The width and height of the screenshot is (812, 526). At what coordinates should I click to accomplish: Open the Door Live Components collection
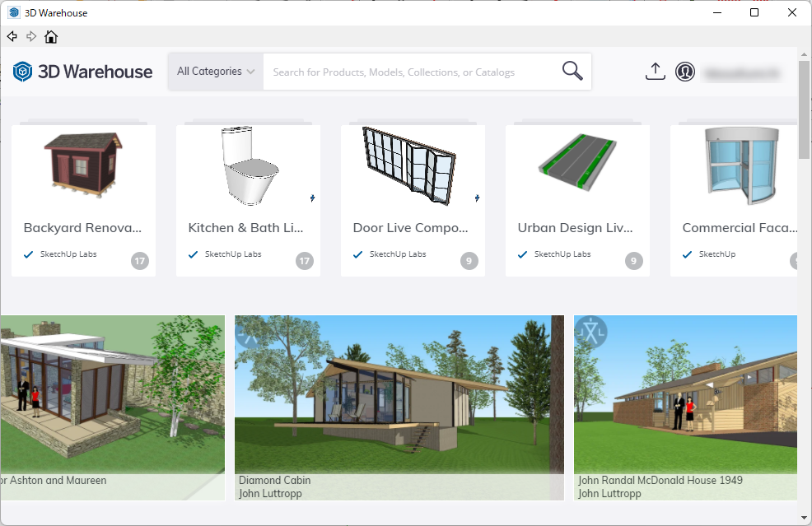tap(413, 199)
